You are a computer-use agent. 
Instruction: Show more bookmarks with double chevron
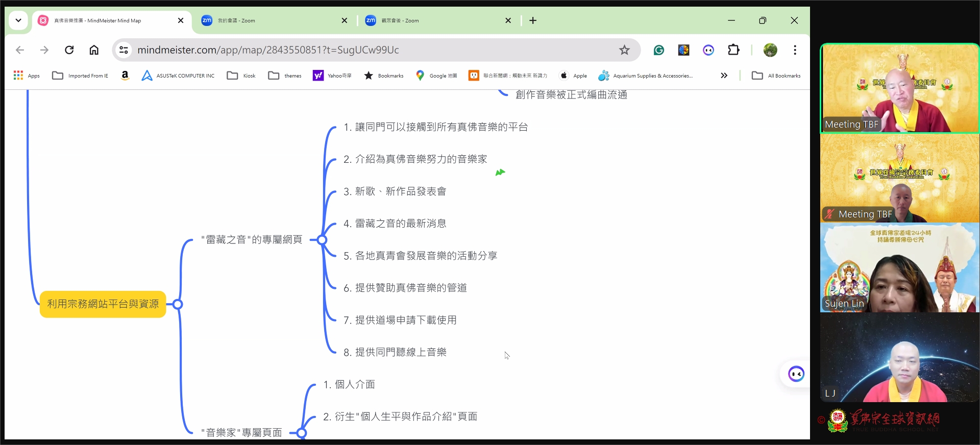[724, 76]
